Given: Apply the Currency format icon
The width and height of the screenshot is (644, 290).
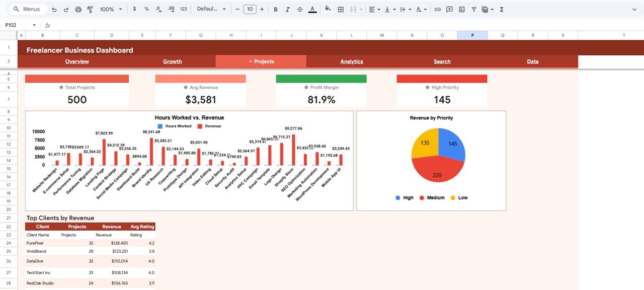Looking at the screenshot, I should (x=134, y=9).
